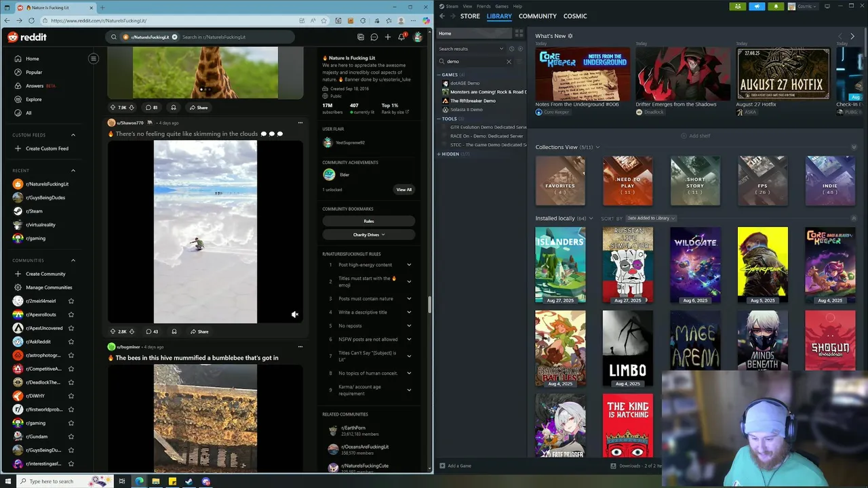Open Steam Help menu

tap(517, 6)
